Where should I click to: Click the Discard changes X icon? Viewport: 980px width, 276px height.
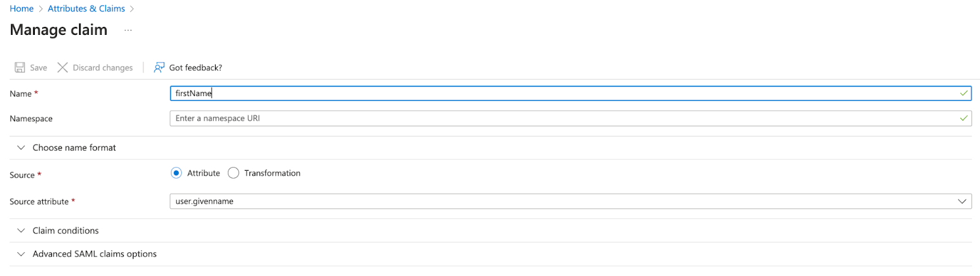(x=62, y=67)
